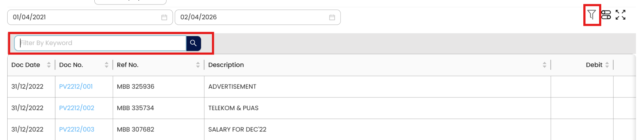Sort table by Description column

[x=544, y=65]
